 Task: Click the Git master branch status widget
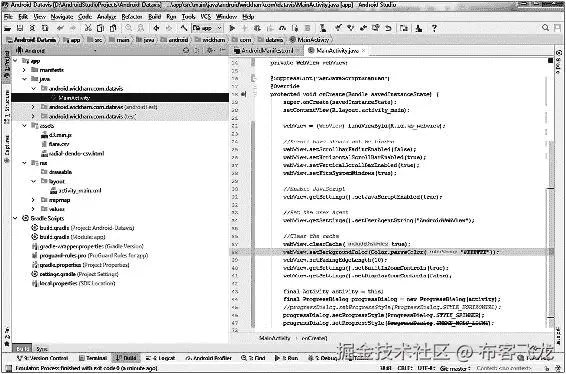click(x=455, y=369)
